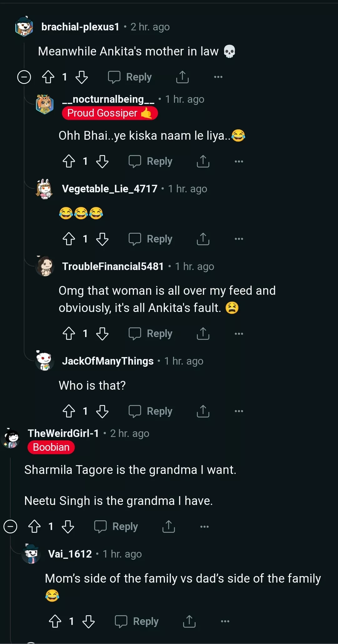
Task: Share TroubleFinancial5481's comment
Action: click(203, 334)
